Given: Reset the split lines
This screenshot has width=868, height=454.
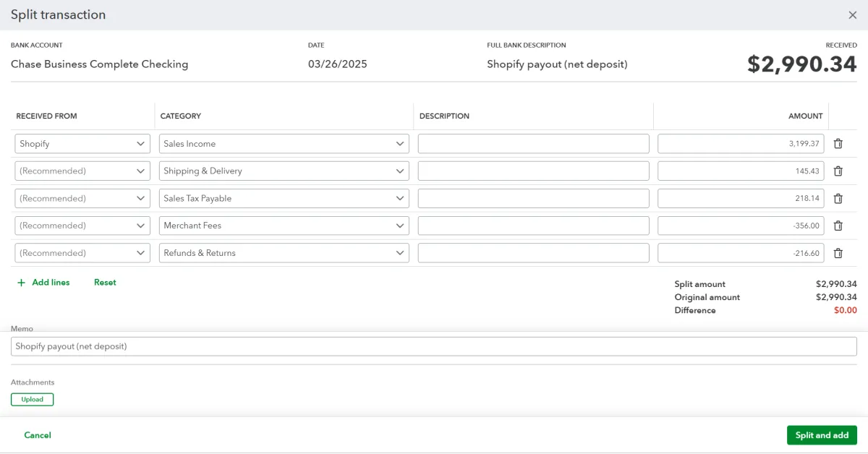Looking at the screenshot, I should 105,283.
